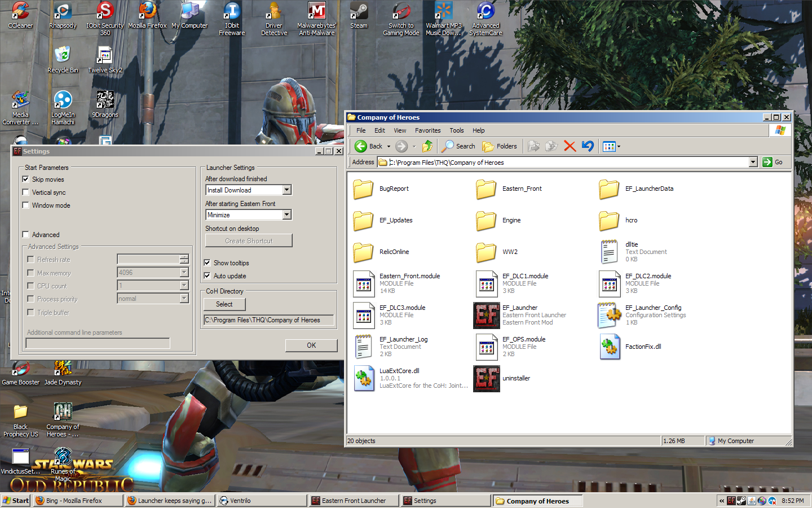Image resolution: width=812 pixels, height=508 pixels.
Task: Click Select under CoH Directory
Action: pos(224,304)
